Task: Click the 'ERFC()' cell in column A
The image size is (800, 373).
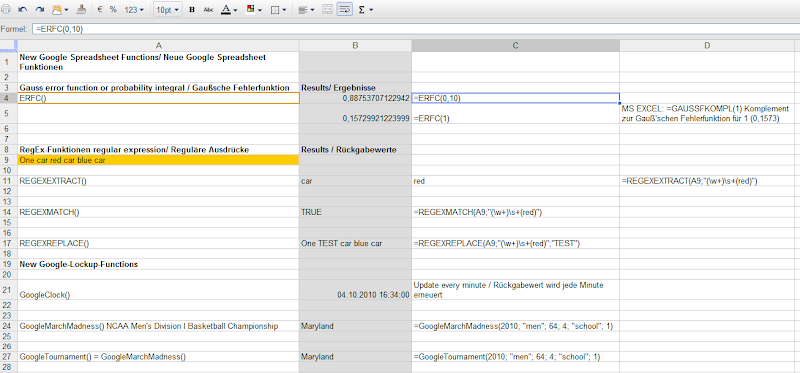Action: tap(158, 98)
